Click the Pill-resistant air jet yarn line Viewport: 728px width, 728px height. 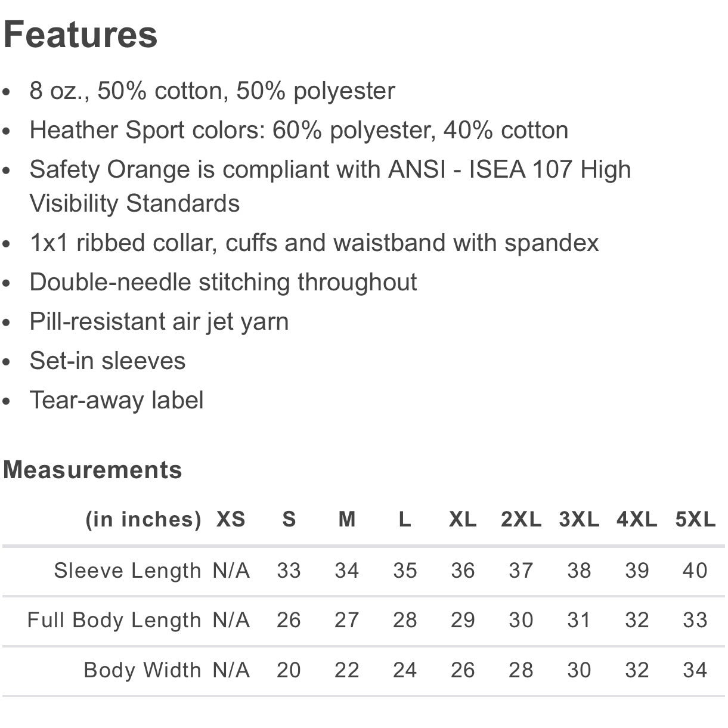coord(159,322)
